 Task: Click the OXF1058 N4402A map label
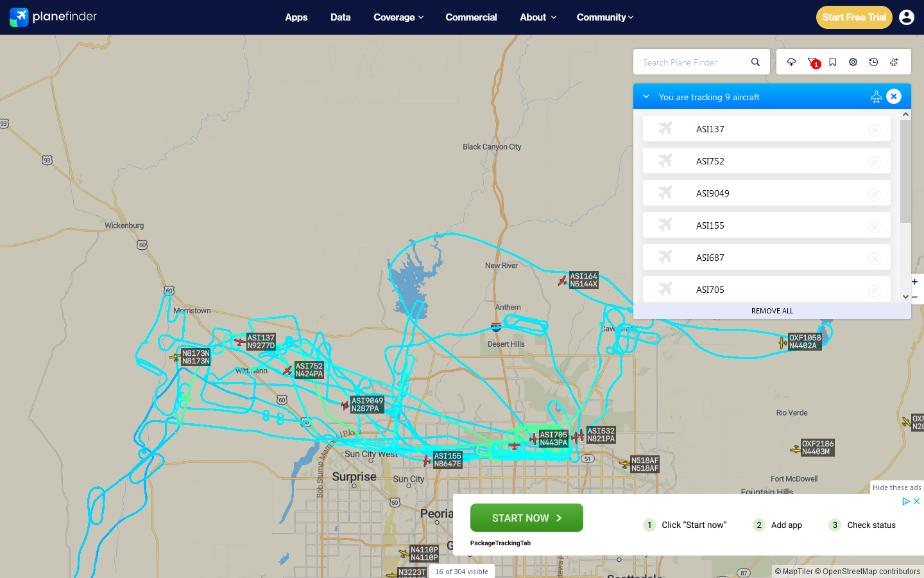click(805, 342)
